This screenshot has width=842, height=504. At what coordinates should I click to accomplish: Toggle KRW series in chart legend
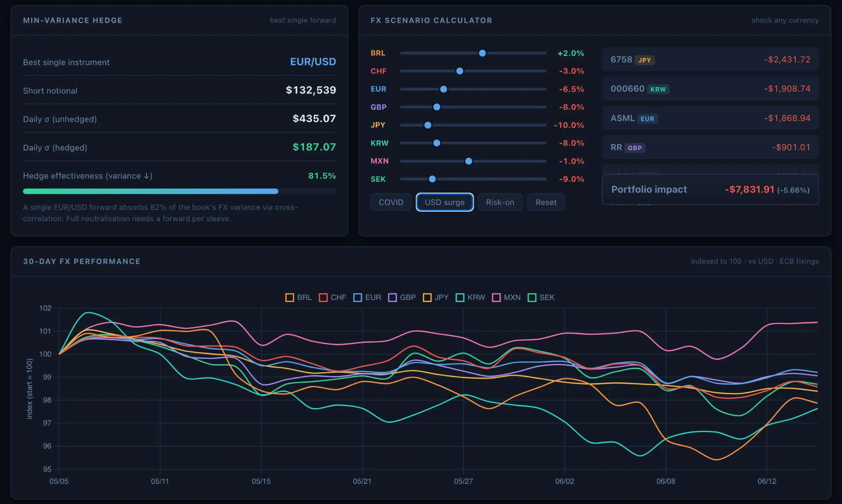tap(470, 297)
